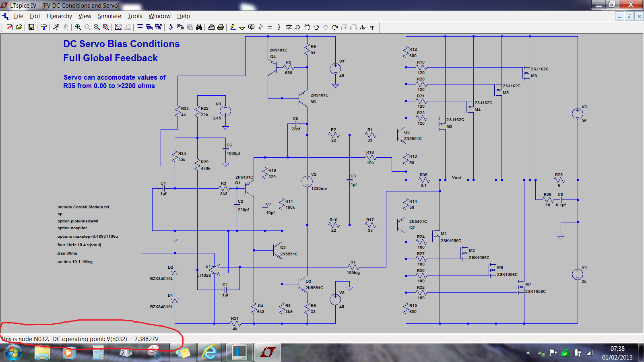
Task: Click the Print icon
Action: [x=221, y=27]
